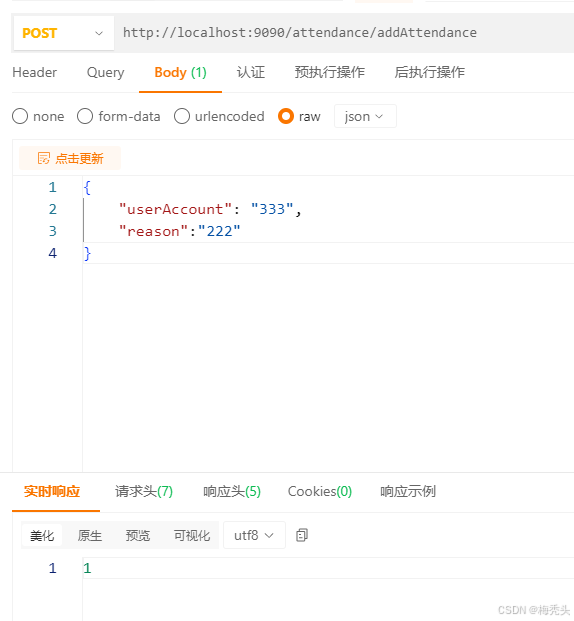Select the form-data radio button
574x621 pixels.
[85, 116]
